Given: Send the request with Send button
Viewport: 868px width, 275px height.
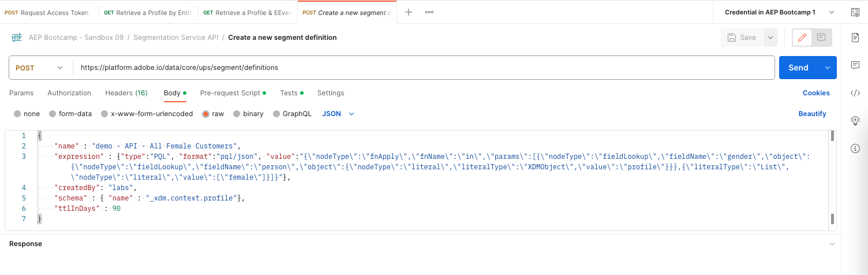Looking at the screenshot, I should tap(798, 68).
